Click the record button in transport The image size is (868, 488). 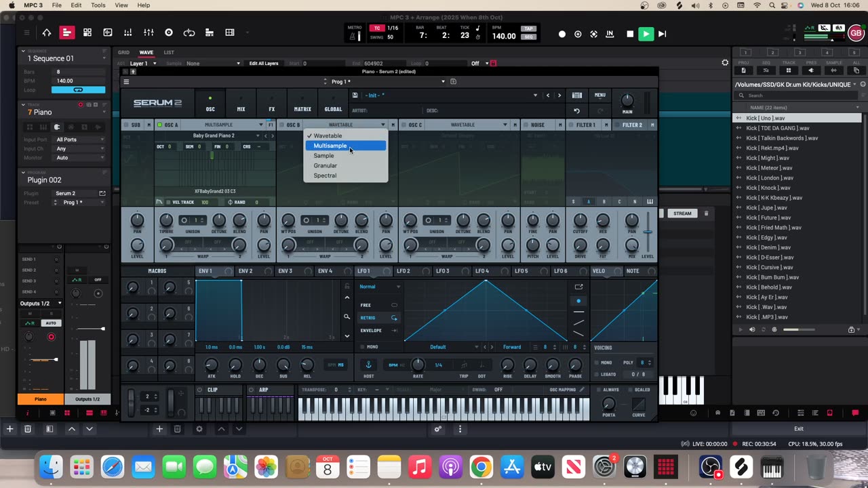point(561,34)
